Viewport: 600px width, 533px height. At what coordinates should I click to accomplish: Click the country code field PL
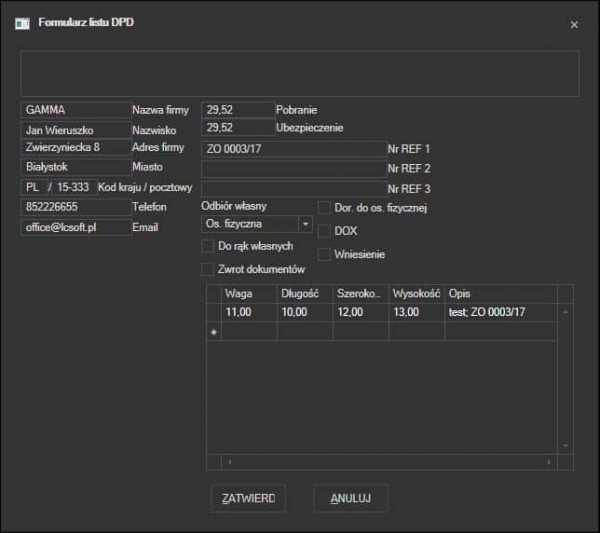click(34, 187)
